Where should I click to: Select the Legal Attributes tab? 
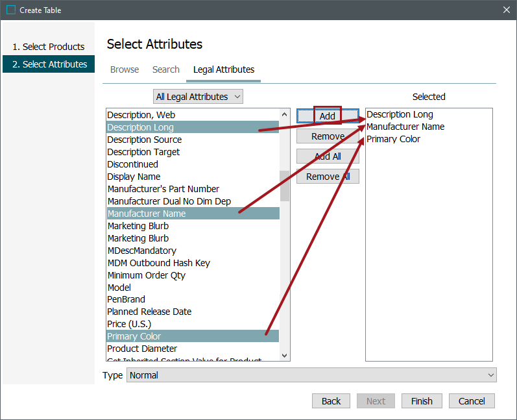pos(224,69)
